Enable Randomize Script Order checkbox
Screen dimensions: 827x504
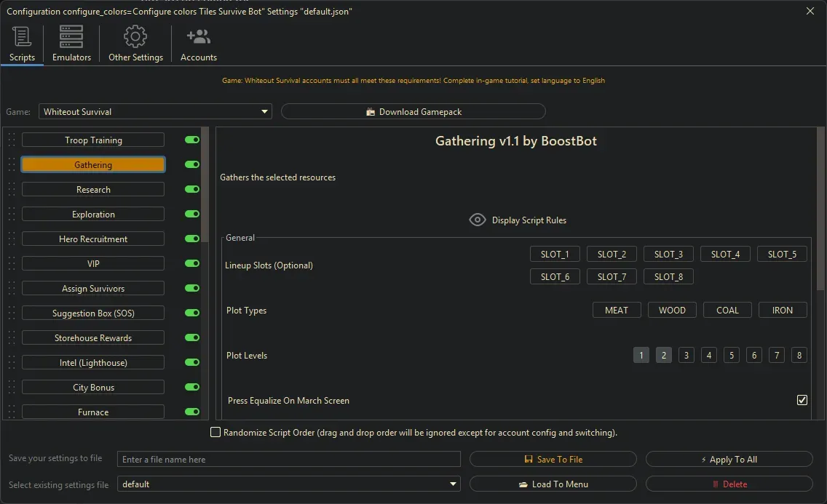point(215,433)
